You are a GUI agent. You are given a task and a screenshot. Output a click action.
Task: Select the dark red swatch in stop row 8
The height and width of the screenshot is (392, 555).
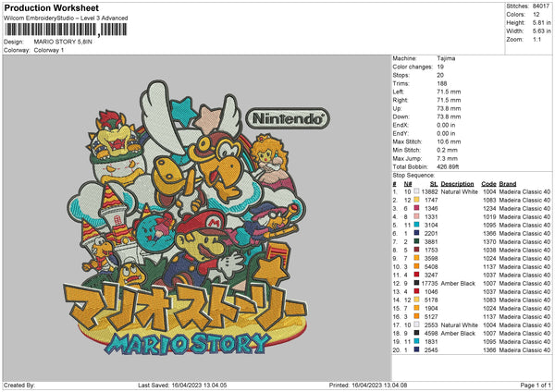(x=416, y=250)
